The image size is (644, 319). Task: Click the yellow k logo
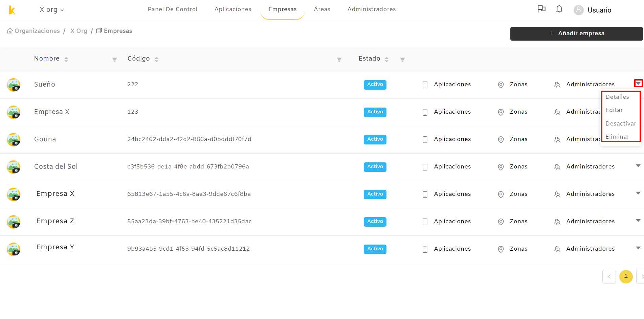click(12, 10)
